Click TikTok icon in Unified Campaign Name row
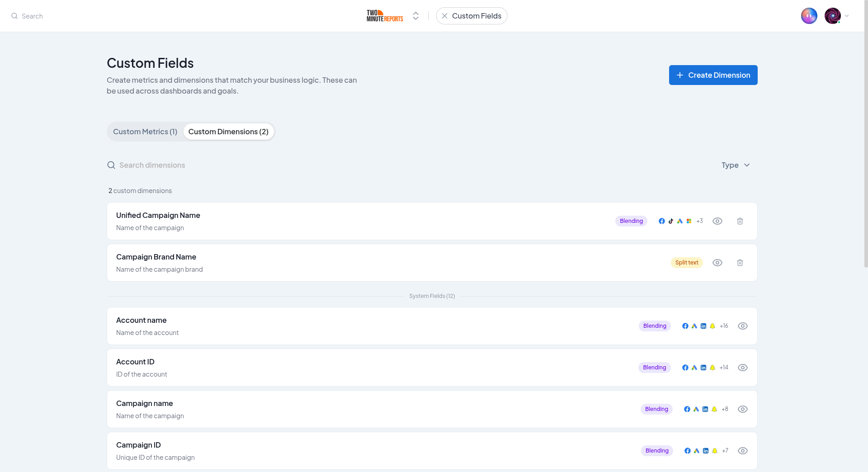This screenshot has width=868, height=472. coord(671,221)
